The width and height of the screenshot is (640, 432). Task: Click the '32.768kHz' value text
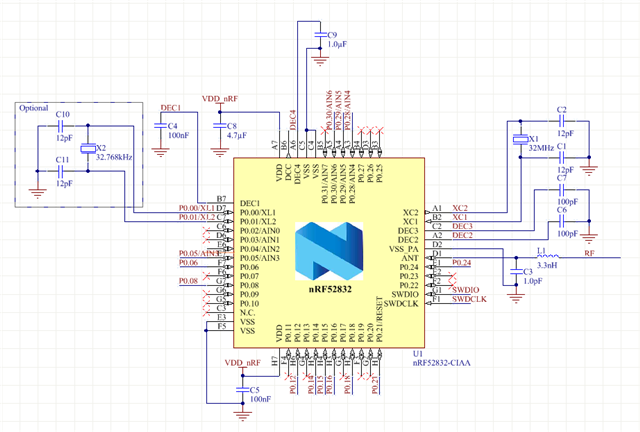coord(114,157)
